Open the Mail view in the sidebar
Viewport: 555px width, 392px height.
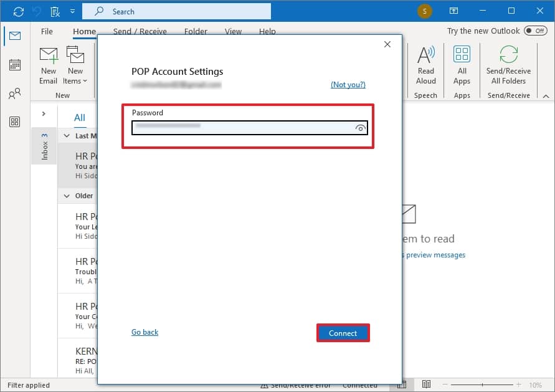(15, 36)
